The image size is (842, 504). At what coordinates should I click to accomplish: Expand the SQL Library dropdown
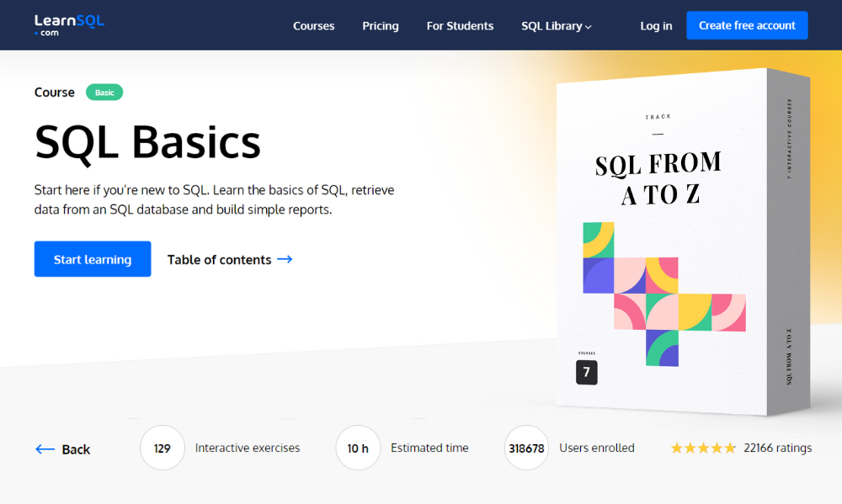(x=557, y=26)
